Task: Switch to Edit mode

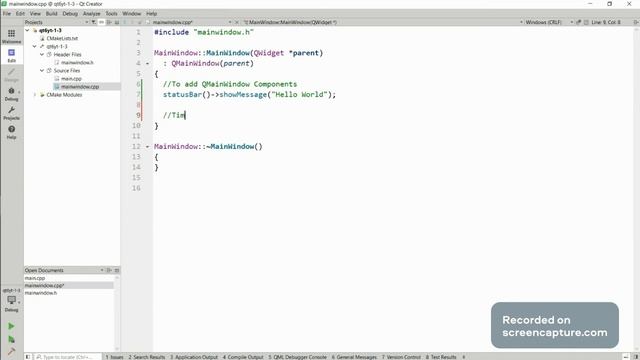Action: coord(11,55)
